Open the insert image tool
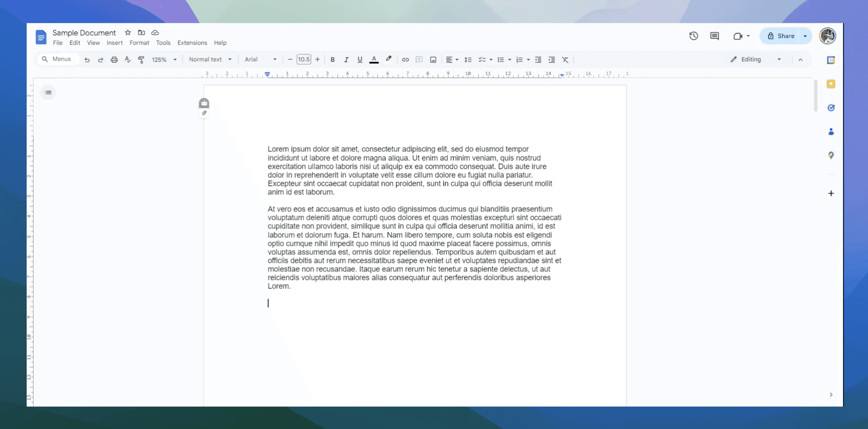 pos(433,59)
